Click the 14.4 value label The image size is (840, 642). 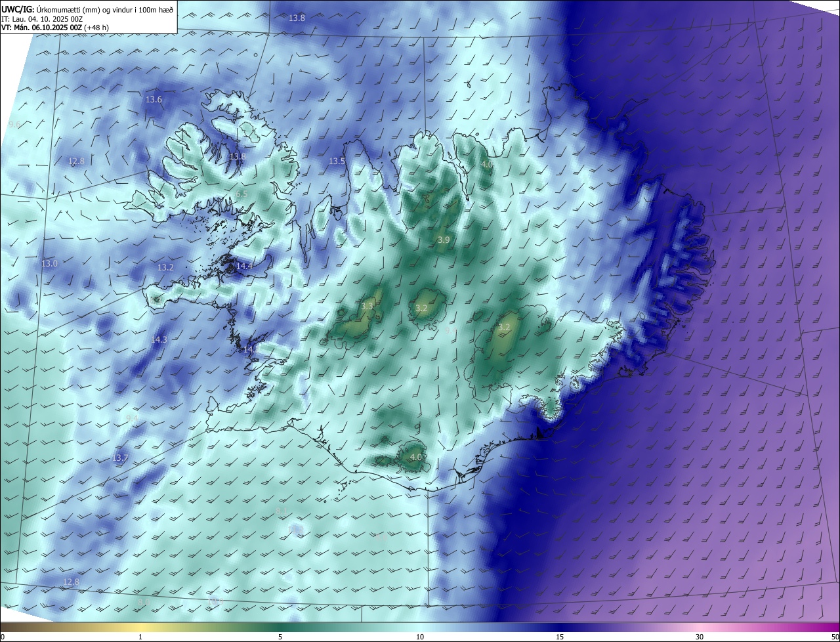pos(244,267)
